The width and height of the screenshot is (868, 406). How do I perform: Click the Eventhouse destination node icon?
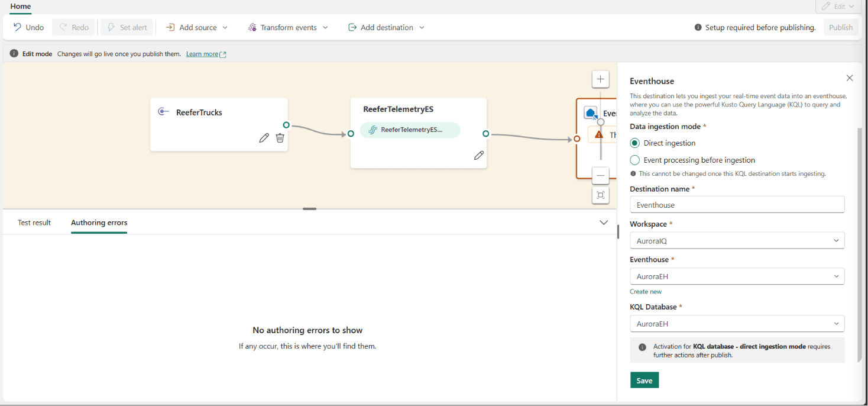pos(590,113)
